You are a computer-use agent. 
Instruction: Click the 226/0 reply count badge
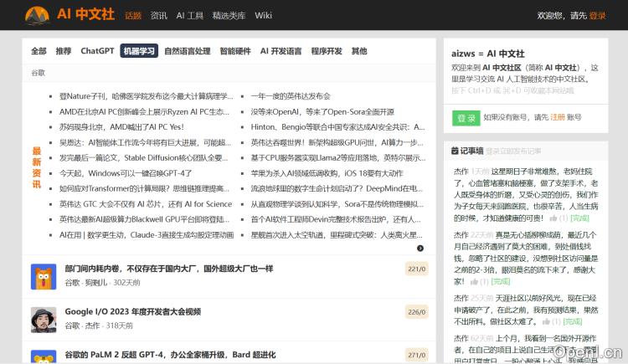[416, 312]
